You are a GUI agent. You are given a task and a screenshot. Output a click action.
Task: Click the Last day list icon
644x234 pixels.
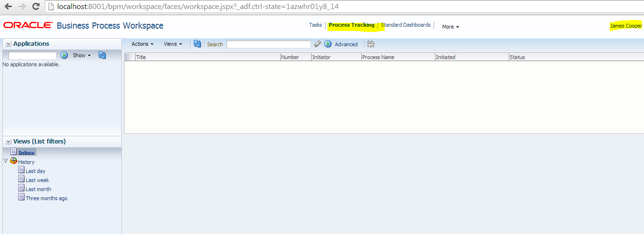pos(21,170)
